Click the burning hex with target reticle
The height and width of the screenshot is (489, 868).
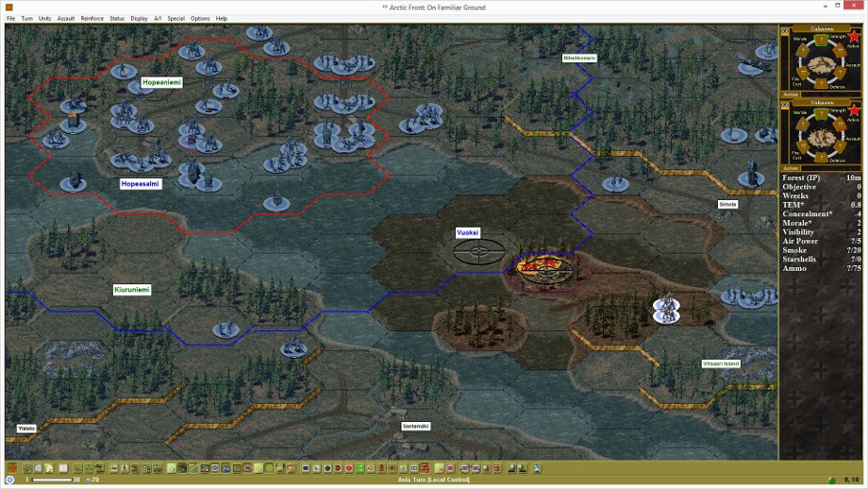point(547,269)
